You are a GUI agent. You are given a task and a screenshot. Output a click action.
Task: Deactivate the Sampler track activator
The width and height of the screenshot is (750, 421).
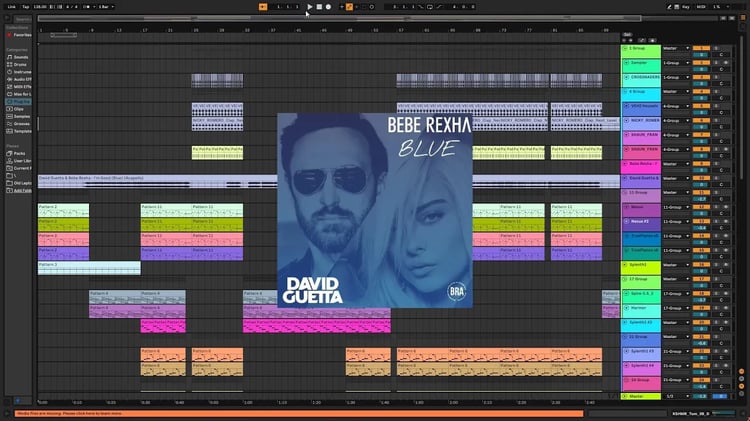[701, 63]
